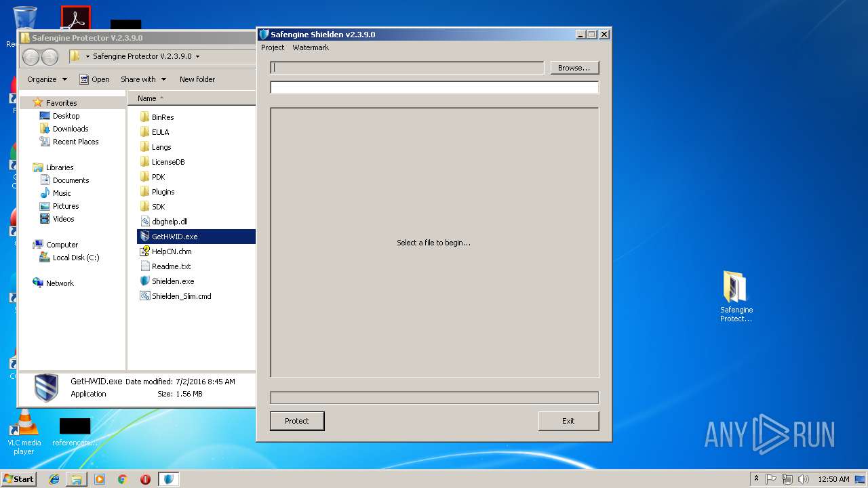This screenshot has height=488, width=868.
Task: Select Music library in navigation pane
Action: tap(62, 193)
